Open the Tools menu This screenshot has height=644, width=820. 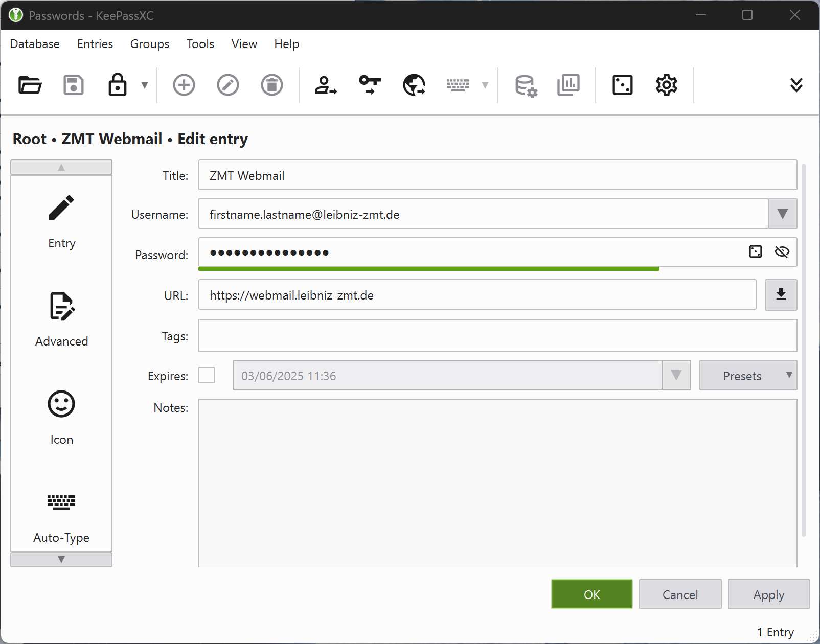(x=200, y=44)
